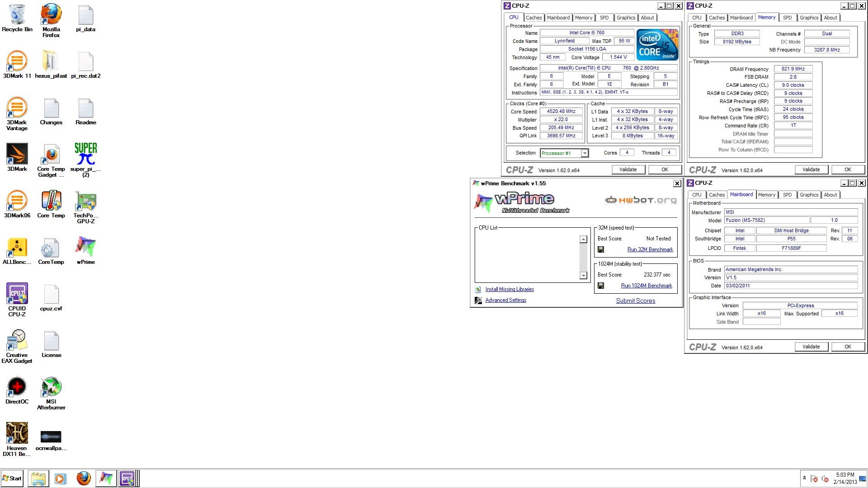Click the volume tray icon
The width and height of the screenshot is (868, 488).
click(x=825, y=479)
